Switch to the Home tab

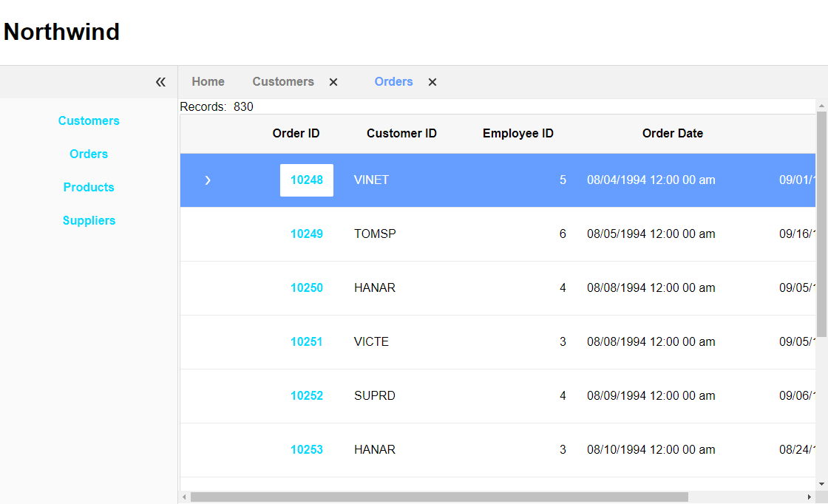point(208,82)
